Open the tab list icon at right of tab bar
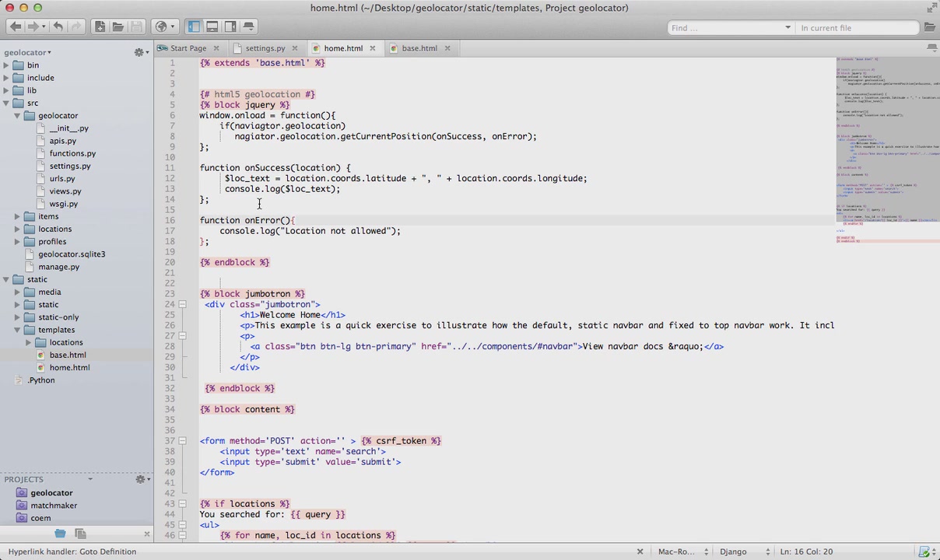The width and height of the screenshot is (940, 560). coord(932,48)
